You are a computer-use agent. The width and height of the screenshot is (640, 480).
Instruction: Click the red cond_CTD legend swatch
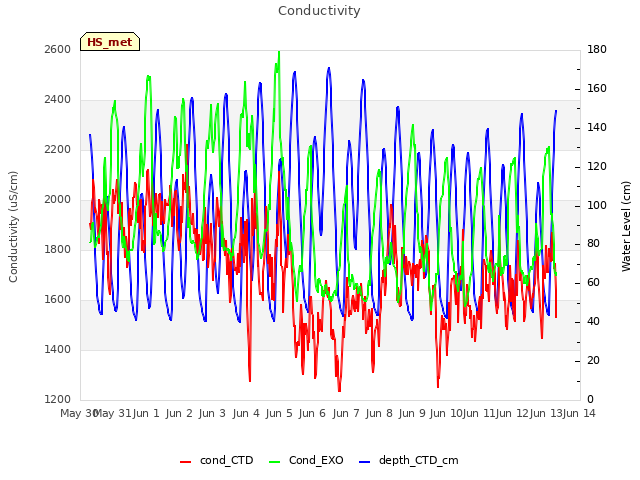(x=185, y=462)
